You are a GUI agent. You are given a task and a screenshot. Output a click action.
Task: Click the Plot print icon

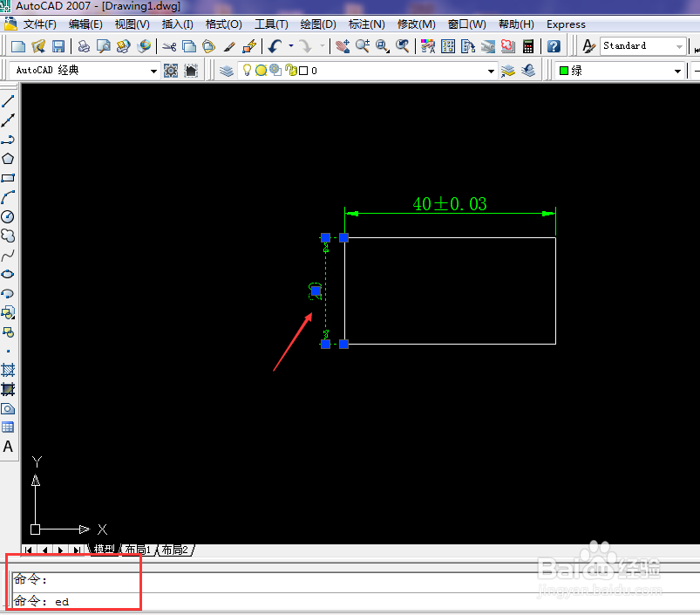click(84, 46)
